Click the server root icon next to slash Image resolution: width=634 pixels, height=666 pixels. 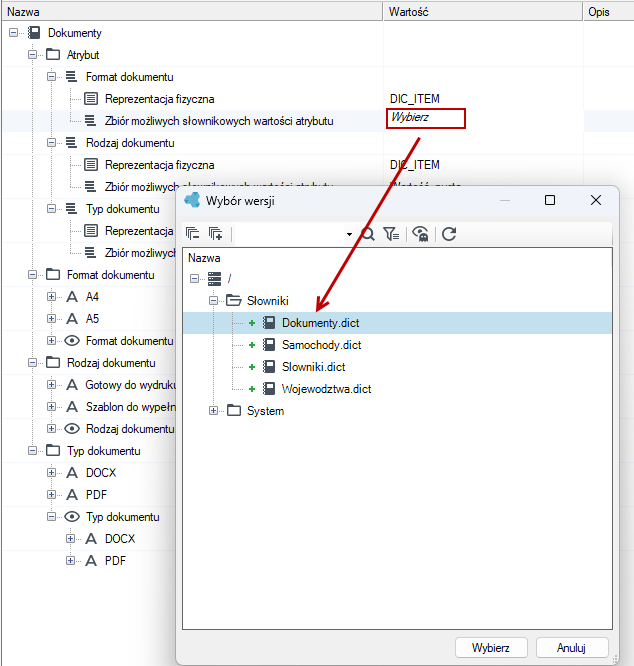point(214,279)
